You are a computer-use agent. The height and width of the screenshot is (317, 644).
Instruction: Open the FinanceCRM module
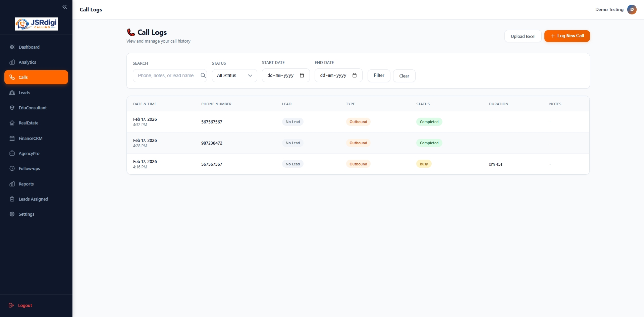(x=36, y=138)
